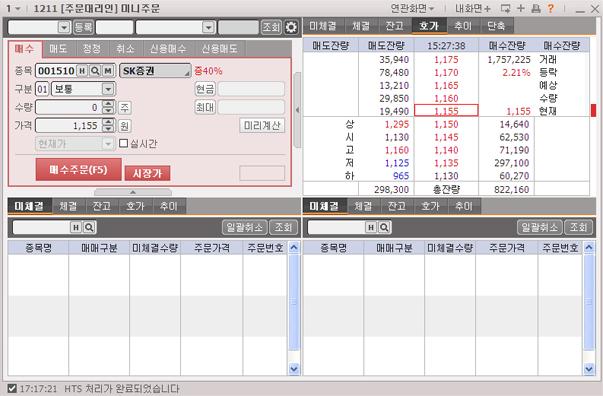
Task: Click the 미체결수량 column header in right table
Action: click(x=450, y=248)
